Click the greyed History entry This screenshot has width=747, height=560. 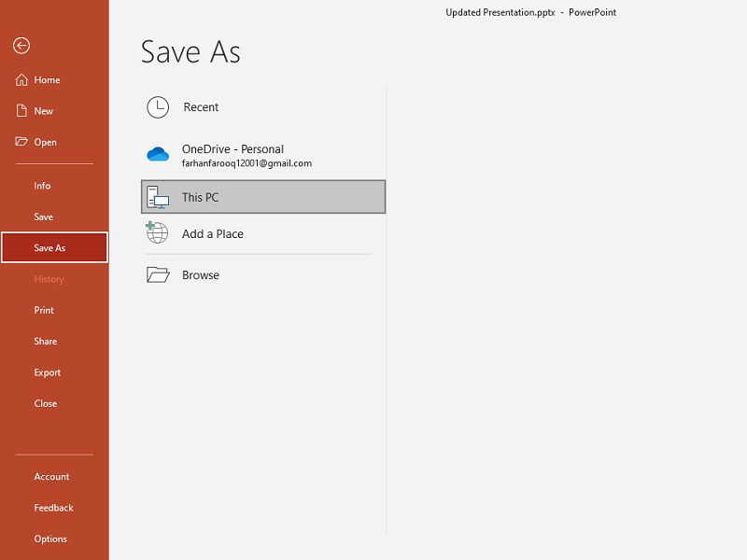point(54,279)
